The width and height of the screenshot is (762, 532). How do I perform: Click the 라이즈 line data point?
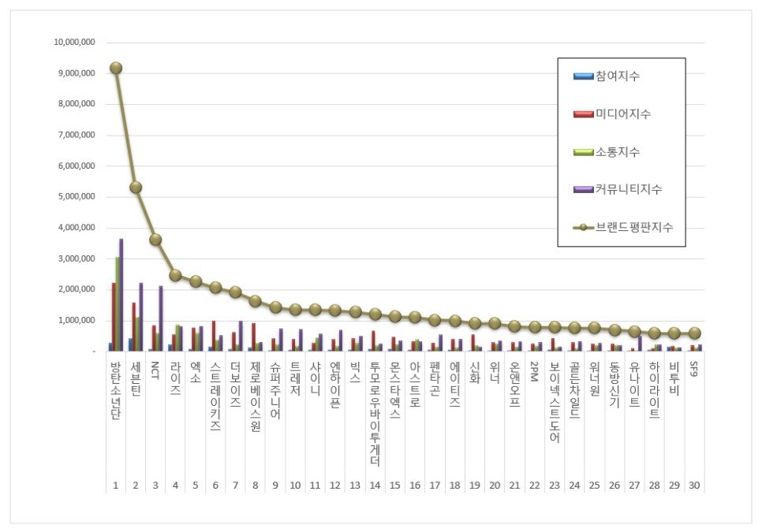click(175, 275)
